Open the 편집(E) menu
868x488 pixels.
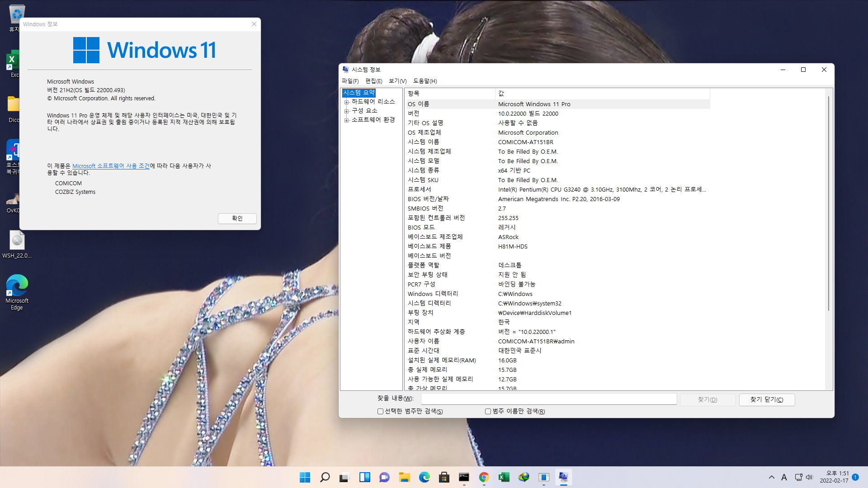tap(373, 81)
